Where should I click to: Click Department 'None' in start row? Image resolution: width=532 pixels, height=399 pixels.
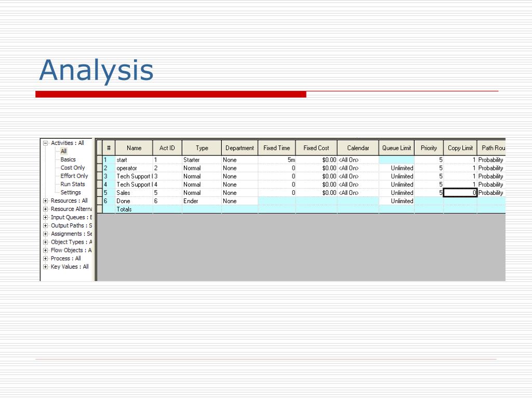pos(240,160)
